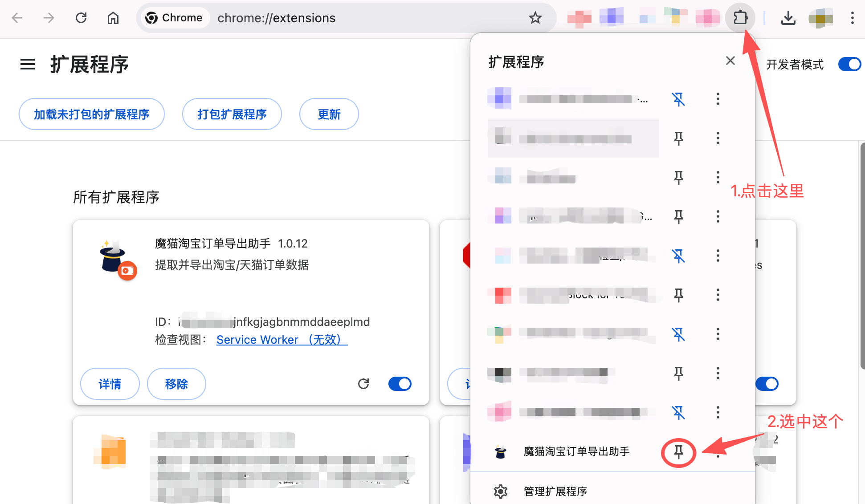Open 管理扩展程序 settings entry
This screenshot has width=865, height=504.
pos(555,491)
